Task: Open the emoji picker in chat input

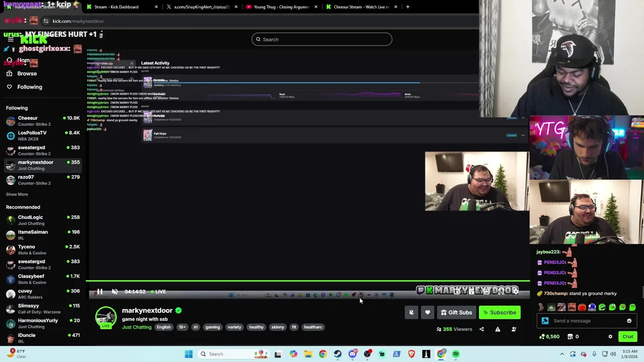Action: click(629, 321)
